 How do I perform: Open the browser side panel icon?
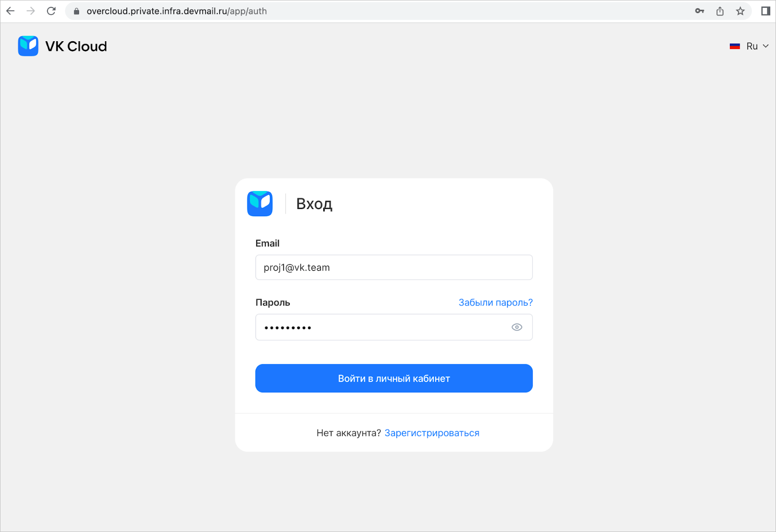tap(765, 11)
